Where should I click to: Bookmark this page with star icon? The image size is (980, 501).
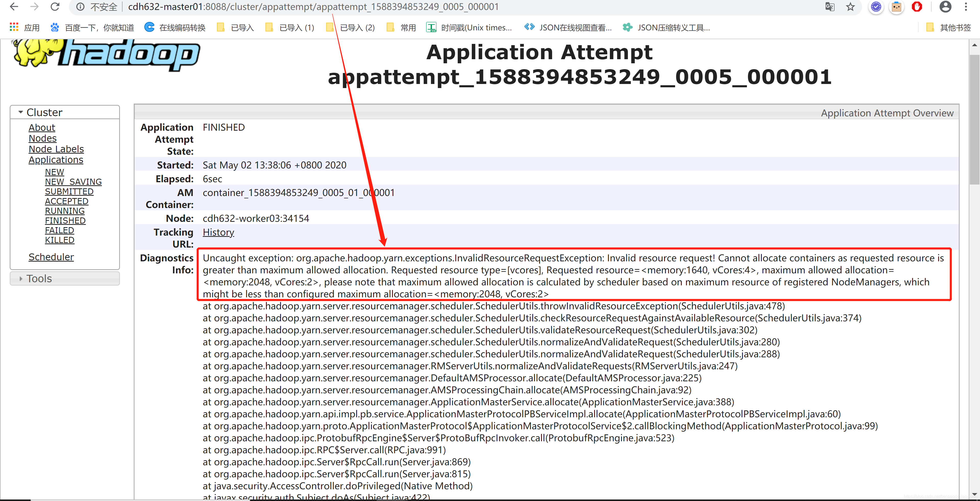click(x=850, y=7)
